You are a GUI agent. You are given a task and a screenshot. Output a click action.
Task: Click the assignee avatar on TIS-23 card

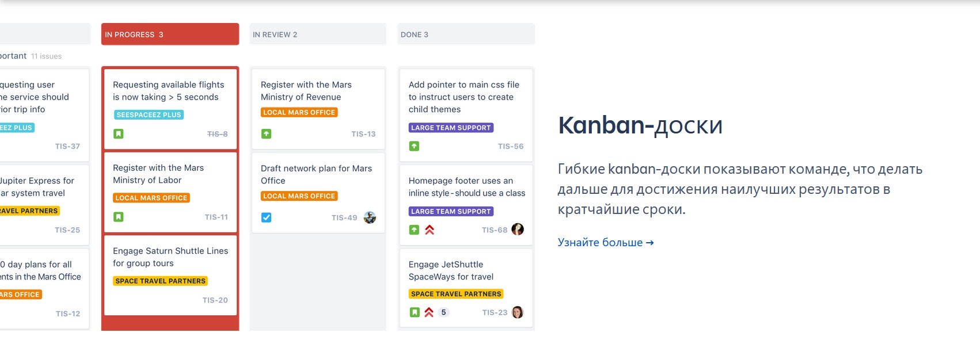tap(518, 312)
